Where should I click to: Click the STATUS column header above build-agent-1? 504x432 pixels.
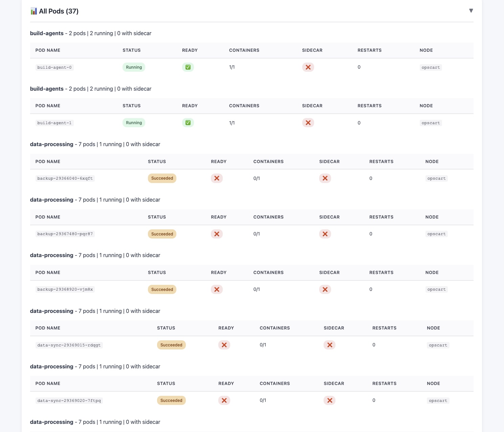point(132,106)
